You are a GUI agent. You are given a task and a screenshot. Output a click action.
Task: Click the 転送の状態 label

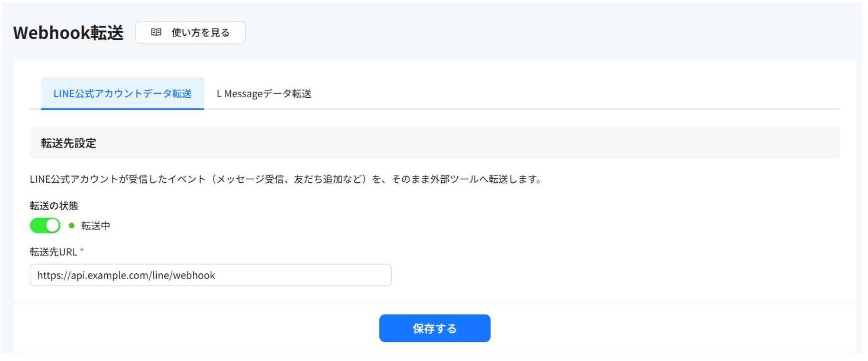pyautogui.click(x=54, y=205)
